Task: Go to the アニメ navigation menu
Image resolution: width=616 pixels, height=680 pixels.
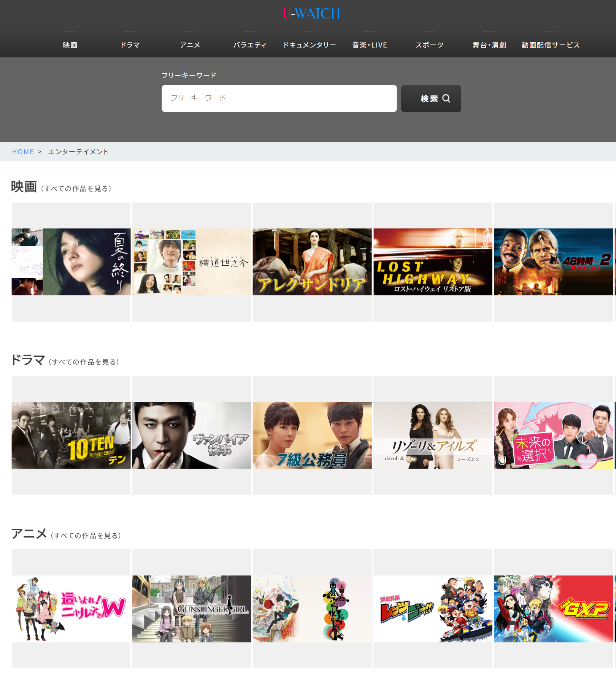Action: coord(190,45)
